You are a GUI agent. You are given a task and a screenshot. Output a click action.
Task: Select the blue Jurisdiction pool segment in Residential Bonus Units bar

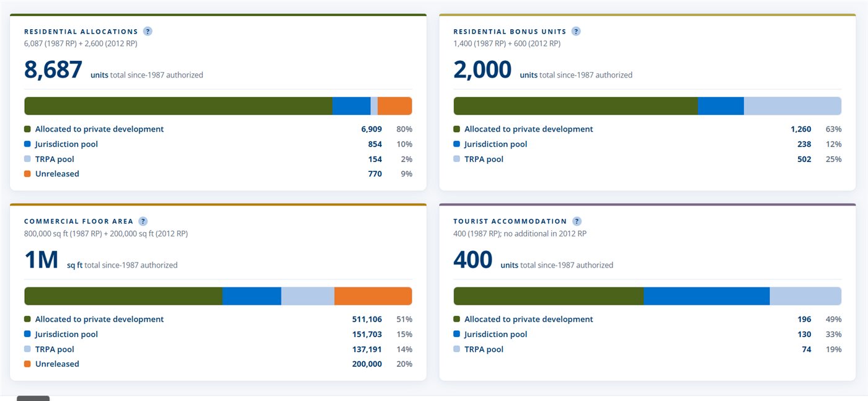coord(721,106)
